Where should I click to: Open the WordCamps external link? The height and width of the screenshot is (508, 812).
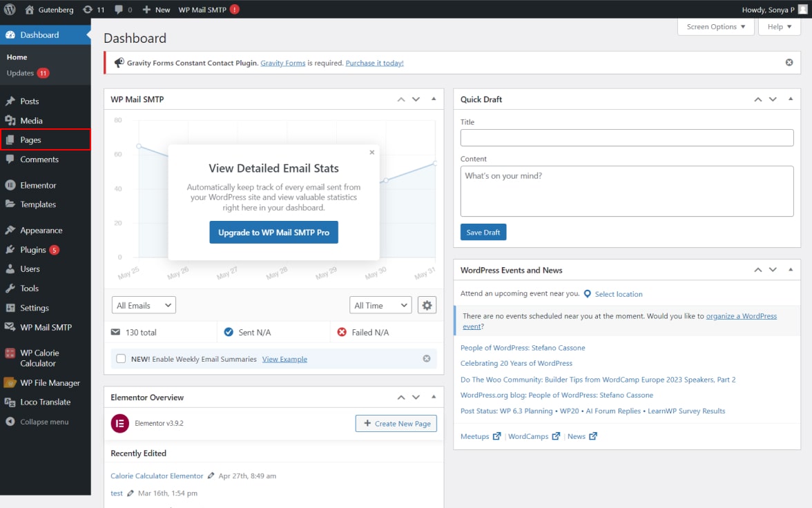(x=534, y=436)
